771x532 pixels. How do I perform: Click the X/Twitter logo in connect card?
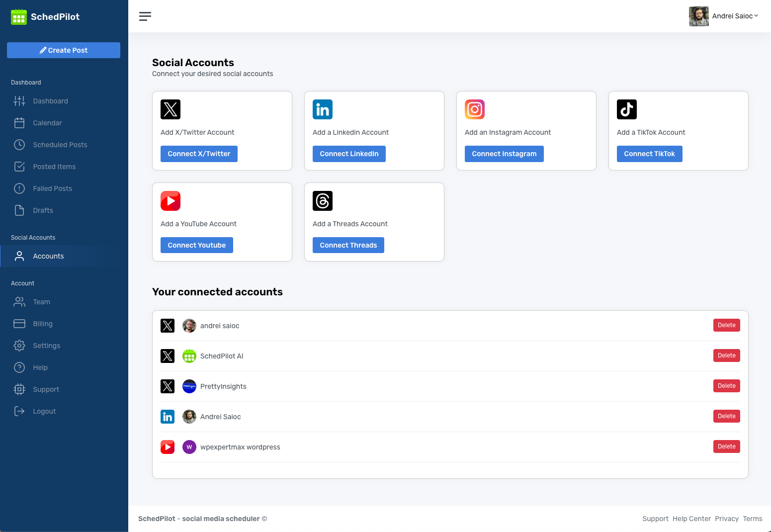click(171, 109)
